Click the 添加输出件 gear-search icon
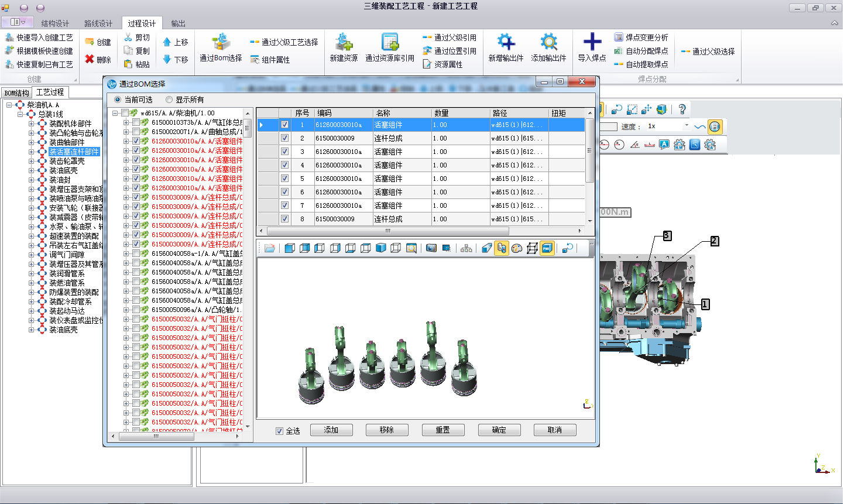Viewport: 844px width, 504px height. click(x=548, y=42)
